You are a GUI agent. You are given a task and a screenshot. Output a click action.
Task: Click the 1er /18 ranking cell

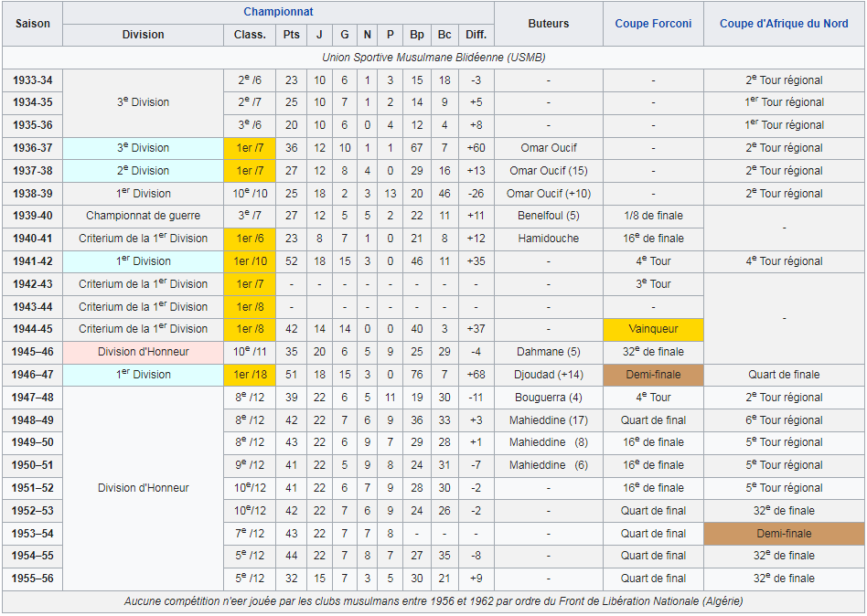pos(250,375)
